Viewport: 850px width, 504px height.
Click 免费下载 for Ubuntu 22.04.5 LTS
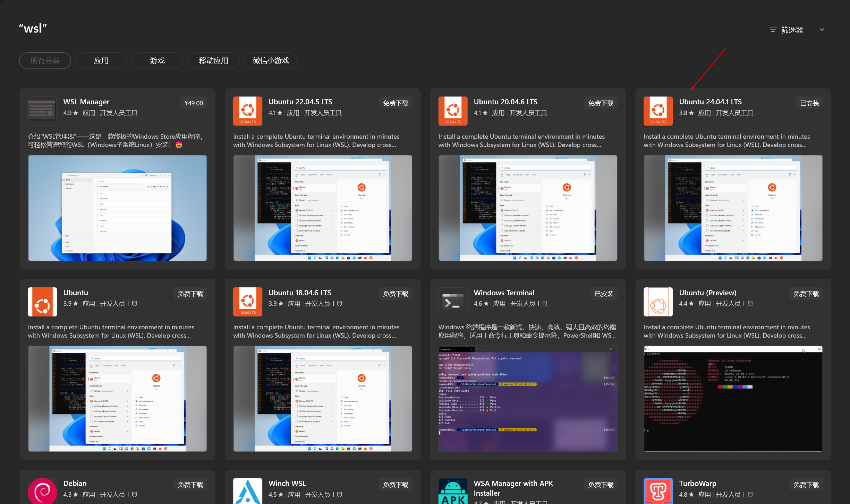click(395, 103)
